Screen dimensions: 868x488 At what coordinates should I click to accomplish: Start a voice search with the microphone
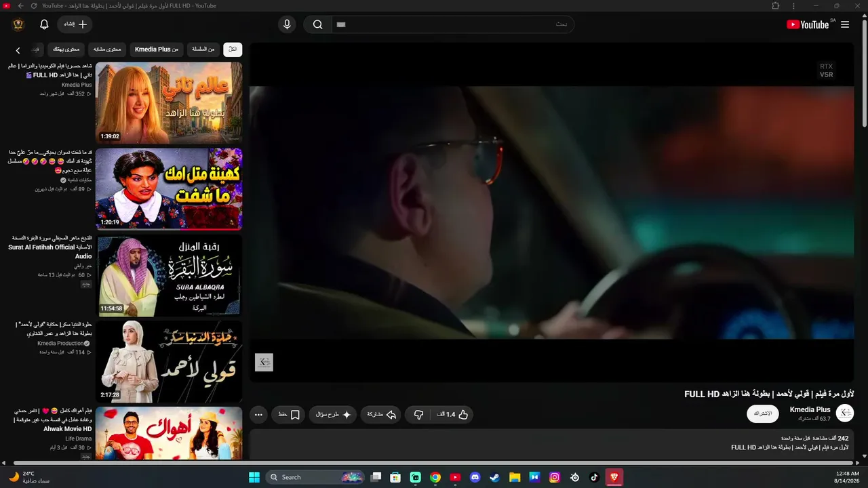(x=287, y=24)
